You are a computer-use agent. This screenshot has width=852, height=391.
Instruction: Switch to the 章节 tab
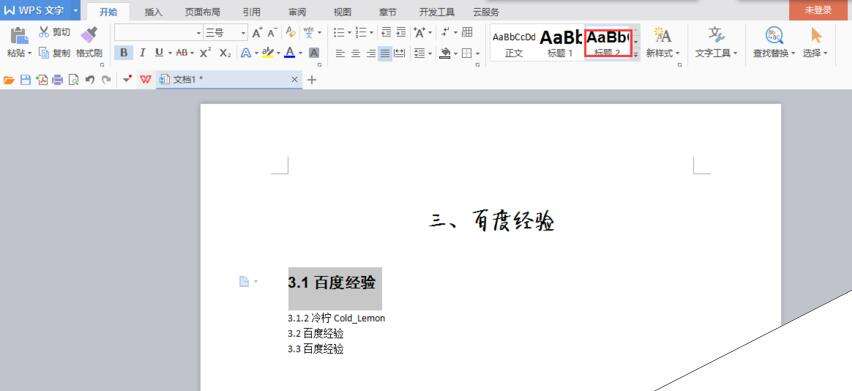pyautogui.click(x=387, y=11)
